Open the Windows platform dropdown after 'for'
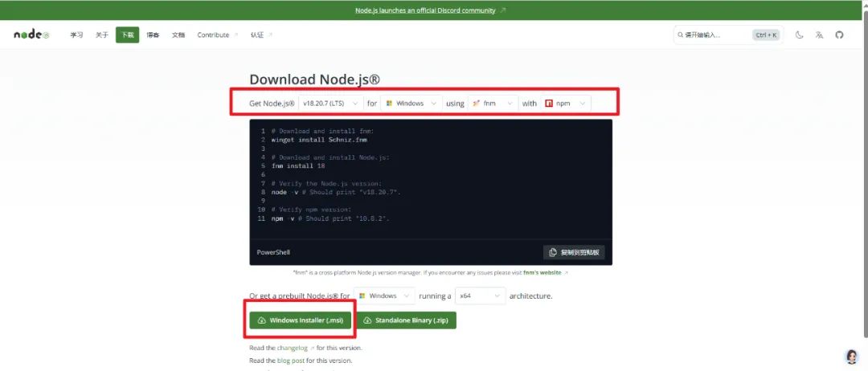The image size is (868, 371). (411, 104)
